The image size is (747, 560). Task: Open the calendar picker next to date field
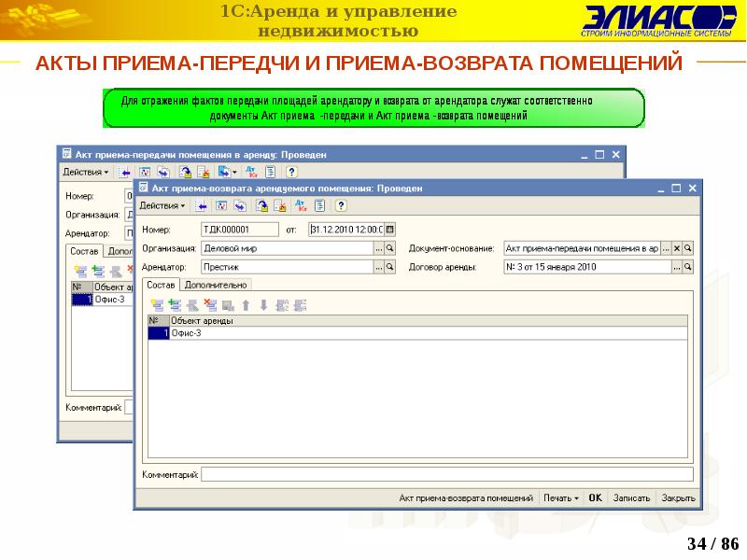pyautogui.click(x=389, y=229)
